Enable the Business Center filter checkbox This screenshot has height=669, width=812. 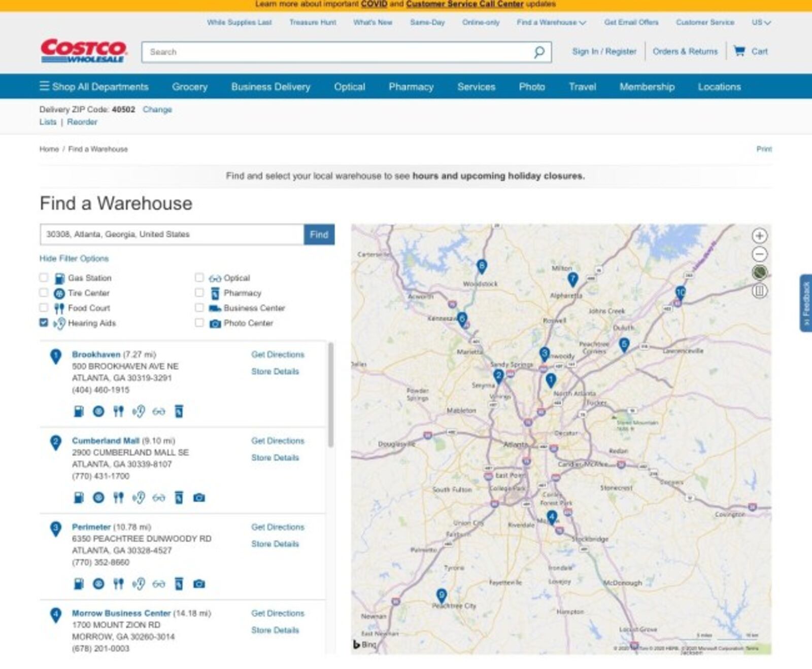pyautogui.click(x=199, y=307)
